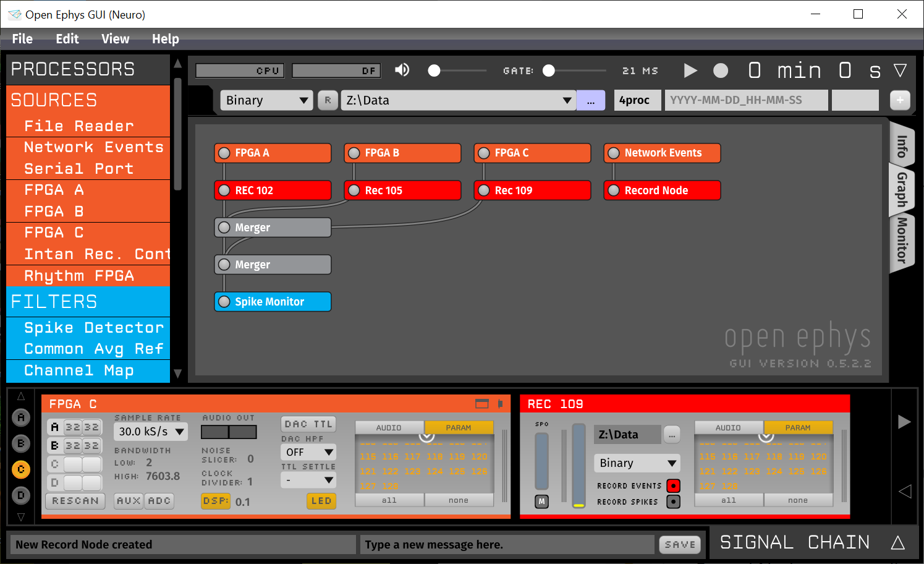Screen dimensions: 924x564
Task: Add a record node with the plus icon
Action: 899,100
